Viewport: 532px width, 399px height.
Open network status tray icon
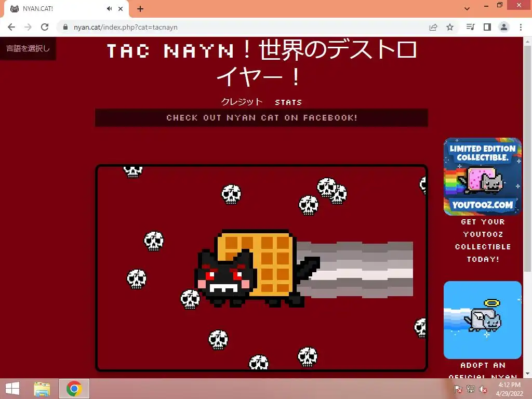coord(471,389)
